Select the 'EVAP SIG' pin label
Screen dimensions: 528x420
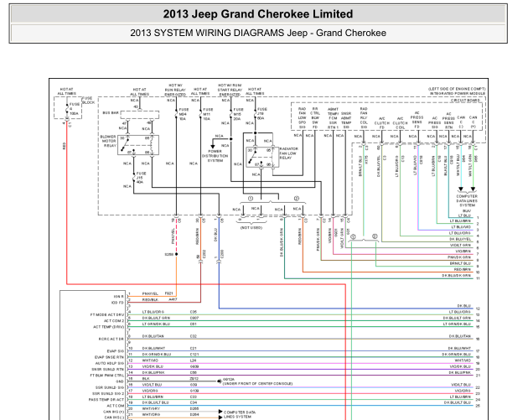tap(116, 351)
